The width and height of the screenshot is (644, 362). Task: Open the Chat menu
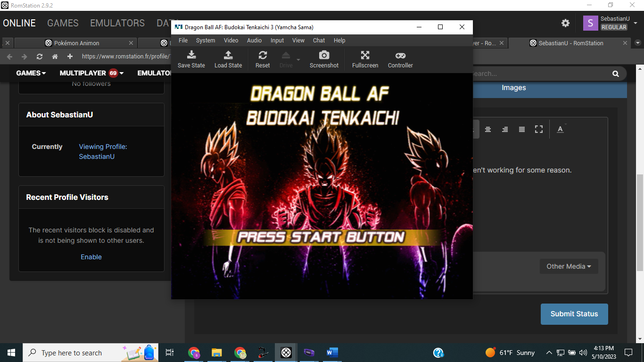pos(319,41)
